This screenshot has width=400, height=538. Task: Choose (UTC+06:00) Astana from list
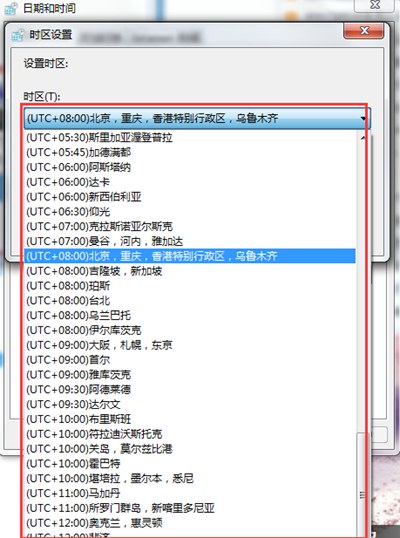[189, 167]
